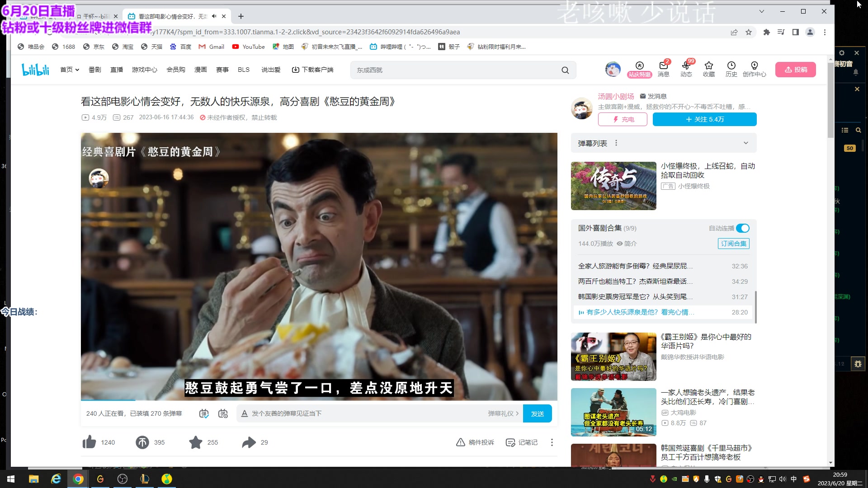Screen dimensions: 868x488
Task: Toggle the 自动连播 autoplay switch
Action: pyautogui.click(x=743, y=228)
